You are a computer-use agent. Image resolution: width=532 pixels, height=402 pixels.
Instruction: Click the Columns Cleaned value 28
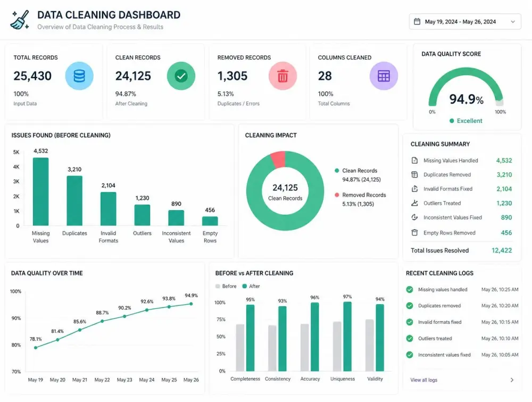pos(325,76)
